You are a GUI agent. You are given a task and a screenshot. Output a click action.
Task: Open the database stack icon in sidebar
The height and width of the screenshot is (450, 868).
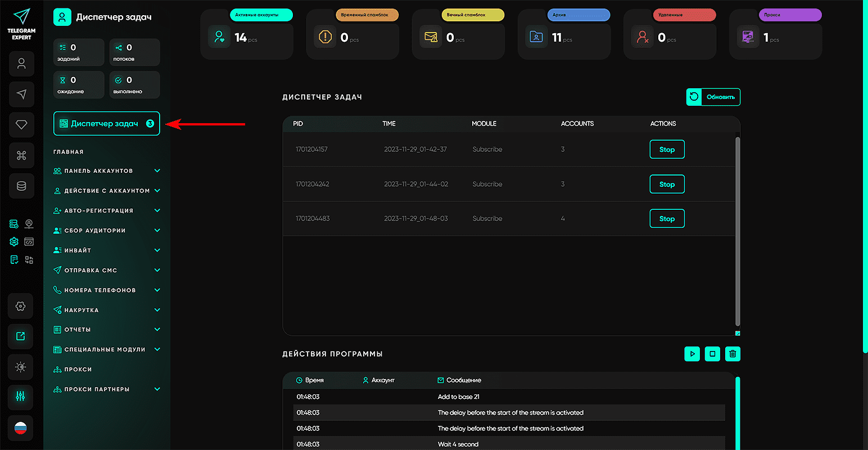tap(21, 186)
